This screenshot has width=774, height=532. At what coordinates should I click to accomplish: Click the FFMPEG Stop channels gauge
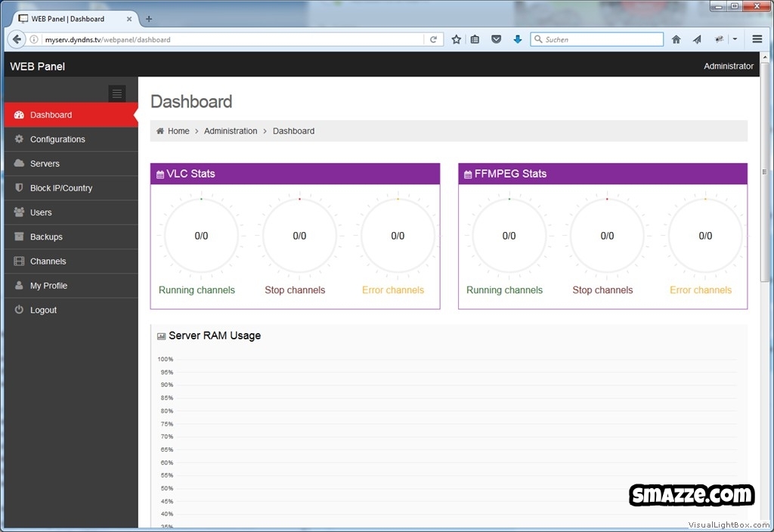(607, 236)
